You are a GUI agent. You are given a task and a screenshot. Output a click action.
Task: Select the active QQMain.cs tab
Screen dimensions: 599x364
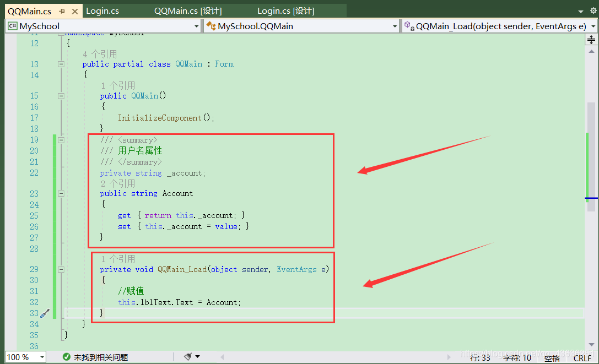click(x=29, y=11)
